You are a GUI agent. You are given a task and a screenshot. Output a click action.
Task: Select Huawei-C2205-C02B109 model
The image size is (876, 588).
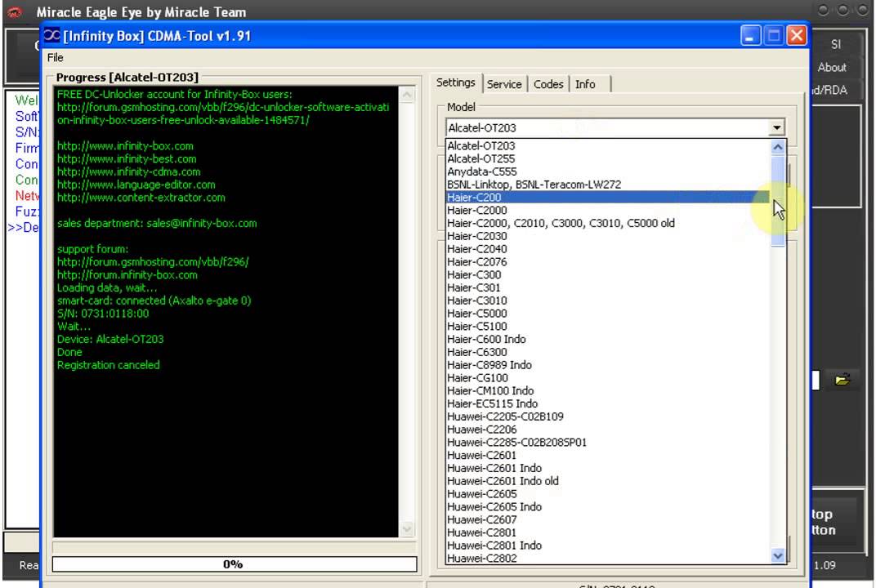click(607, 416)
